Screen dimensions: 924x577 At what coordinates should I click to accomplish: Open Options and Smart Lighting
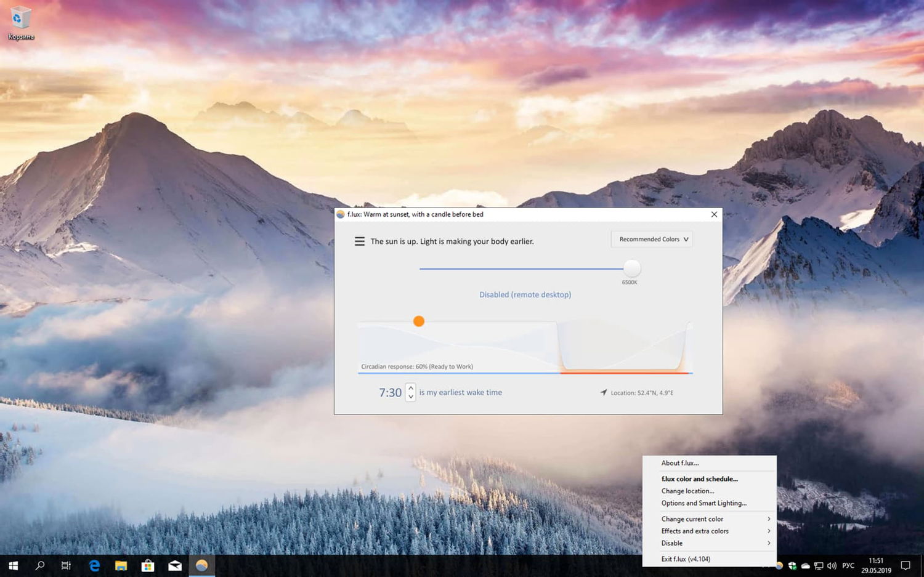click(704, 503)
